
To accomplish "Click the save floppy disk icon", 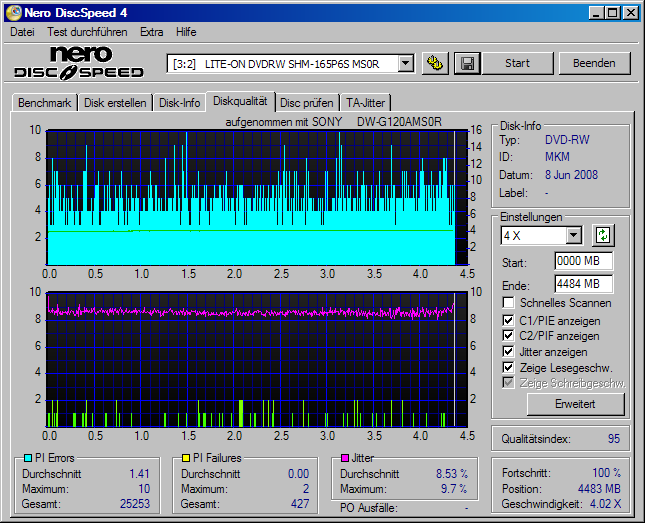I will (467, 63).
